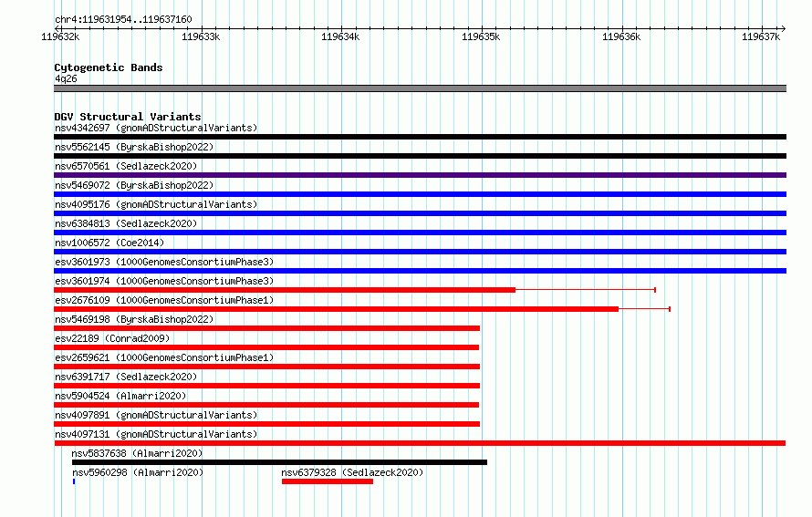This screenshot has height=517, width=812.
Task: Select nsv6391717 Sedlazeck2020 label
Action: pyautogui.click(x=126, y=377)
